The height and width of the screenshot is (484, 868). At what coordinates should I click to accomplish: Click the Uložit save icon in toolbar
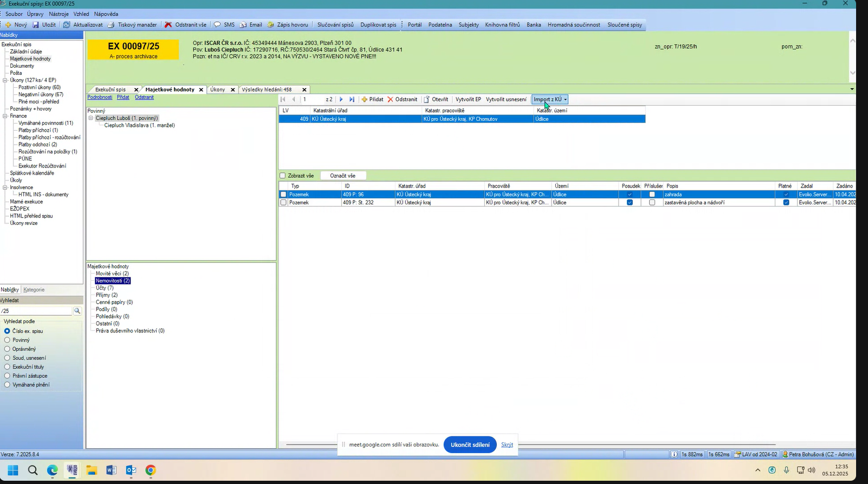pyautogui.click(x=36, y=25)
